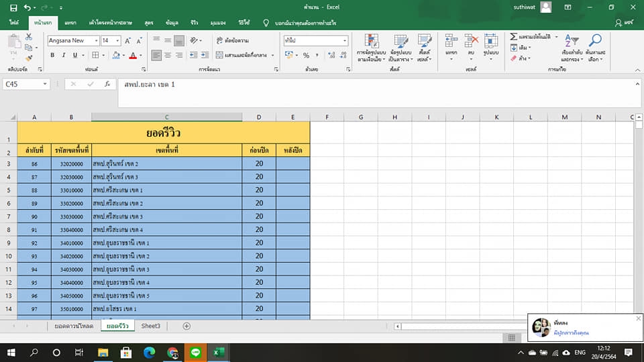Viewport: 644px width, 362px height.
Task: Click the Cut scissors icon
Action: [x=29, y=38]
